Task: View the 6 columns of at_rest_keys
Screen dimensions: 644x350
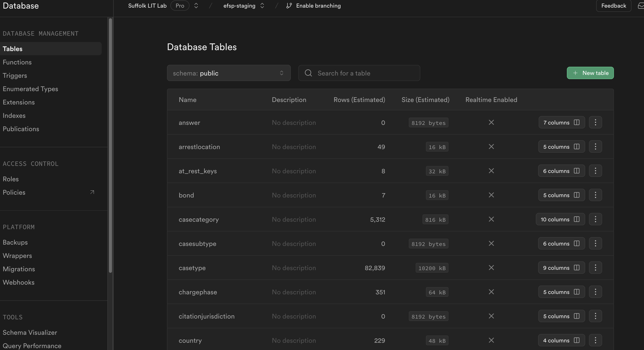Action: (x=562, y=171)
